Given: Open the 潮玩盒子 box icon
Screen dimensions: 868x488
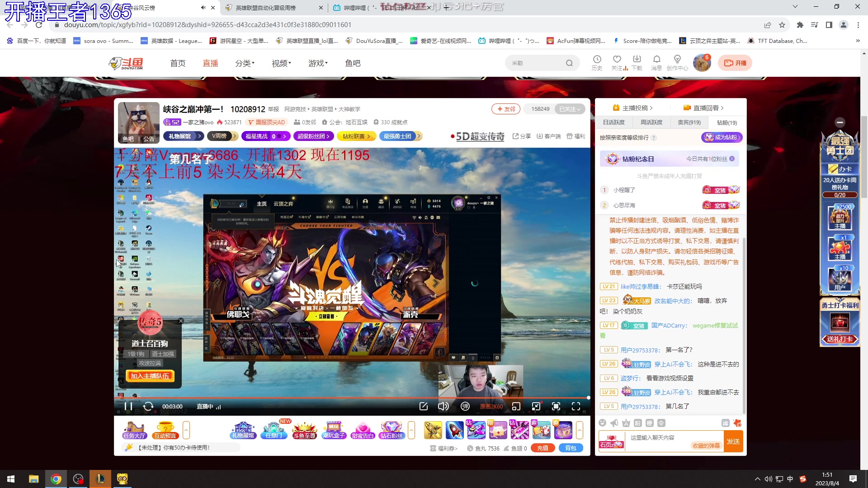Looking at the screenshot, I should 334,430.
